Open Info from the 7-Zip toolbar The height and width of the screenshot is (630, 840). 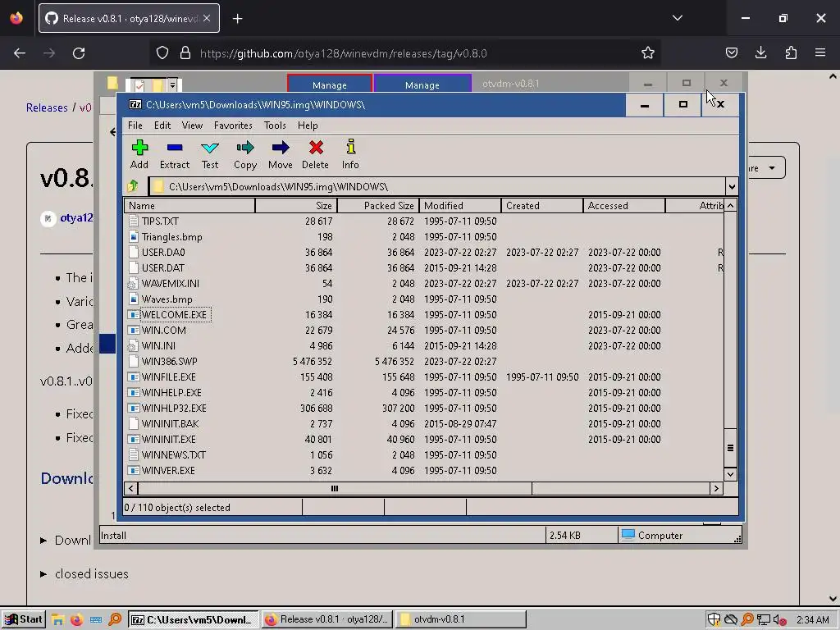coord(350,154)
